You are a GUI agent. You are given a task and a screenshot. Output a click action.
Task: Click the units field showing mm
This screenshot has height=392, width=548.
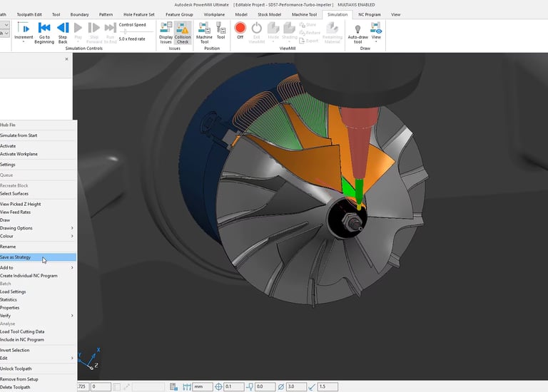pos(203,387)
